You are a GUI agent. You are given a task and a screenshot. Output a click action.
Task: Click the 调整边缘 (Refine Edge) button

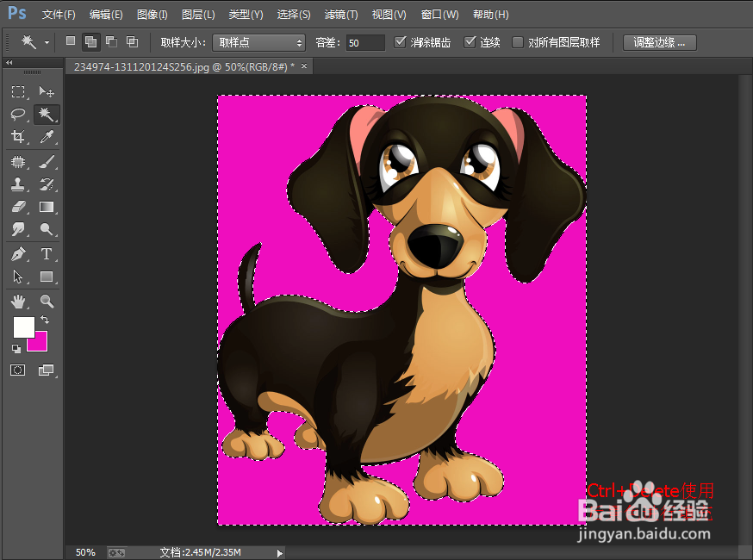(659, 43)
